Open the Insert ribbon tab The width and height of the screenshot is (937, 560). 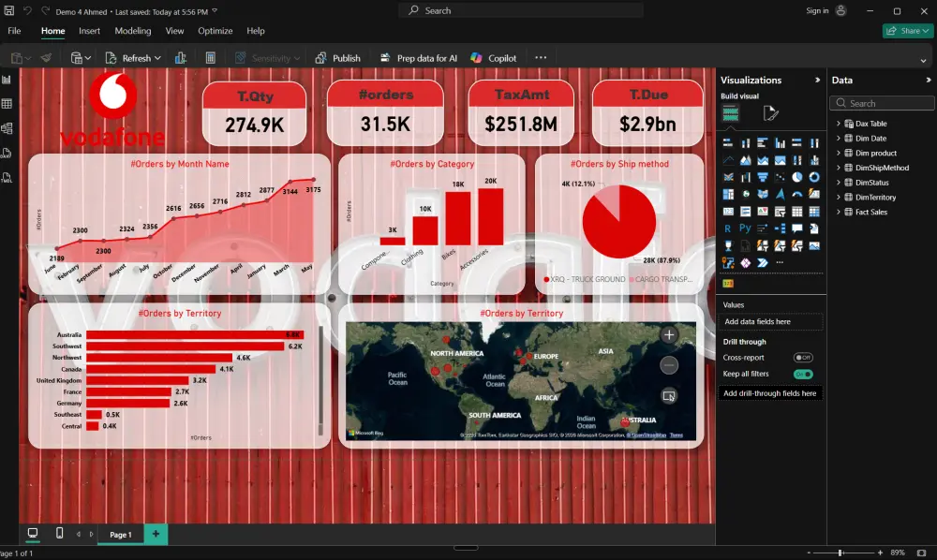tap(89, 31)
